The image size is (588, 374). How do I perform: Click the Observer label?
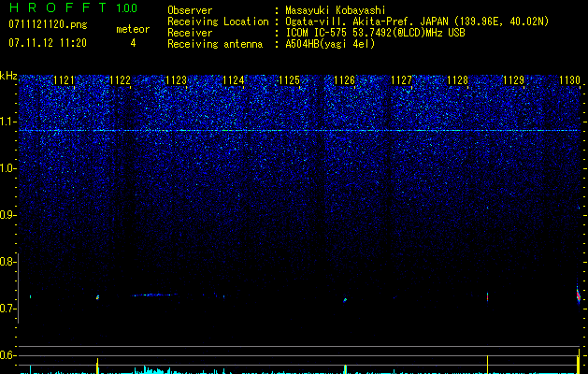[190, 10]
